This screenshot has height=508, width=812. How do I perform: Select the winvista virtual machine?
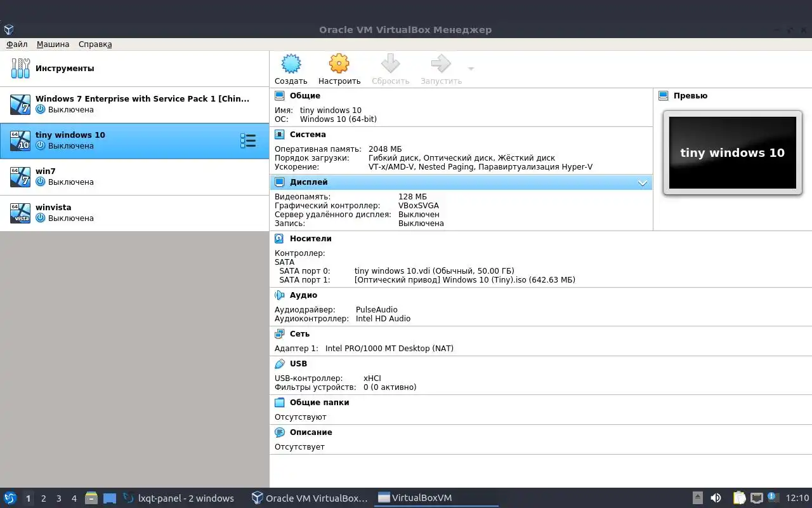pyautogui.click(x=134, y=213)
